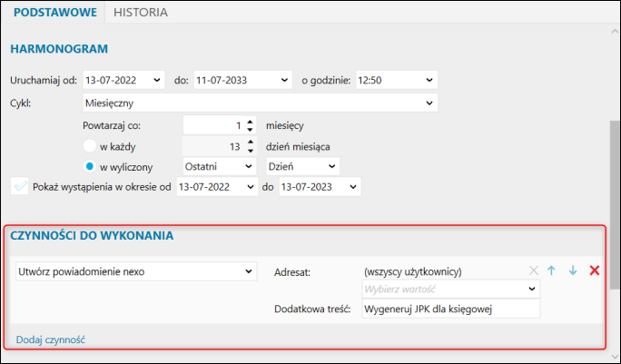Open the Cykl 'Miesięczny' dropdown
Image resolution: width=621 pixels, height=364 pixels.
pos(261,103)
